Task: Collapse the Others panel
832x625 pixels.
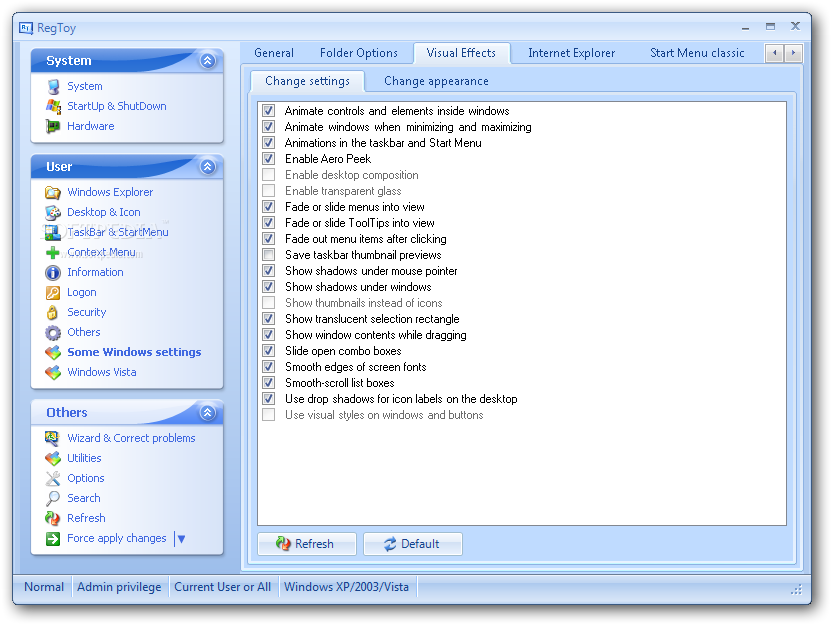Action: 207,412
